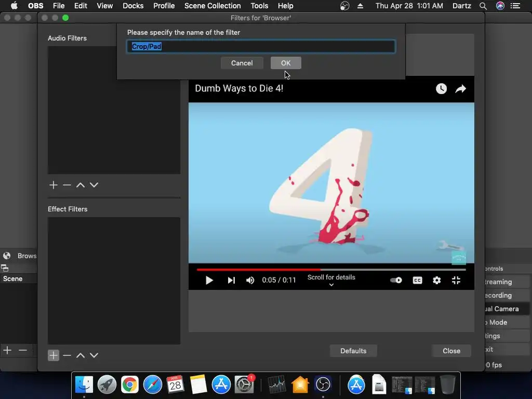
Task: Open Notes from the Dock
Action: [x=198, y=384]
